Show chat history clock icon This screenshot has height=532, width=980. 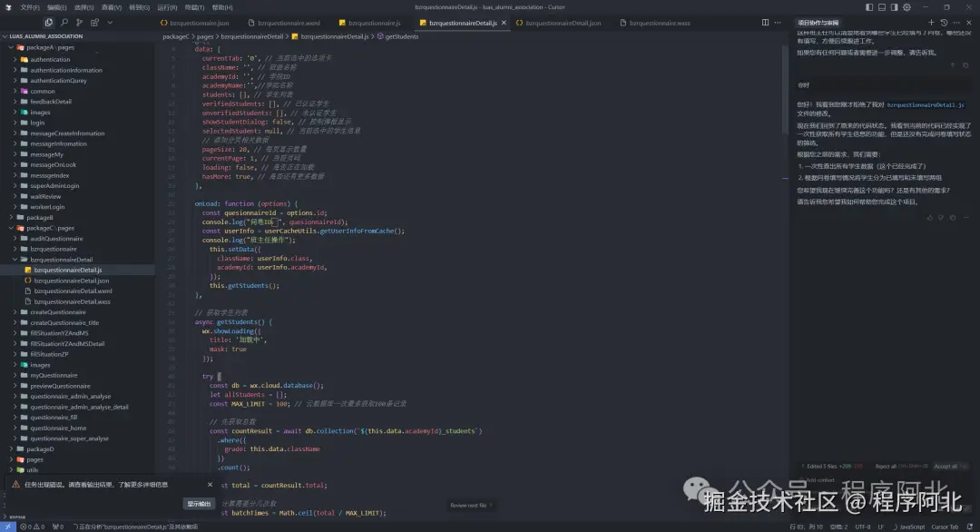click(944, 23)
